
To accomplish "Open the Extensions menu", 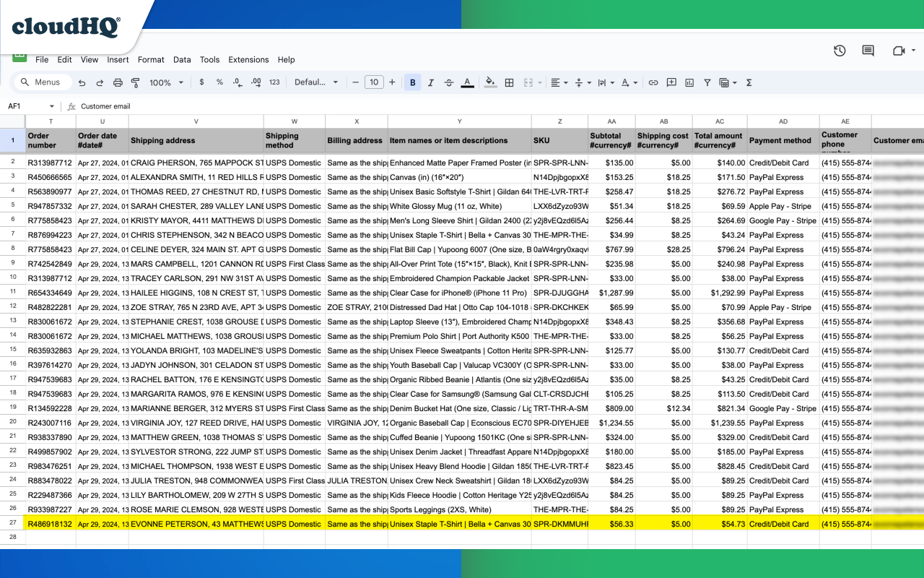I will click(x=248, y=59).
